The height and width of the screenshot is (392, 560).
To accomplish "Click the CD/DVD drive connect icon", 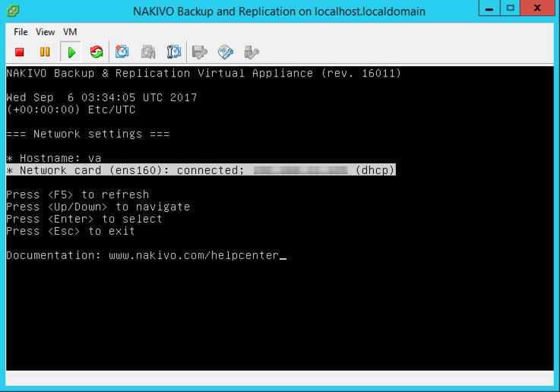I will click(x=226, y=52).
